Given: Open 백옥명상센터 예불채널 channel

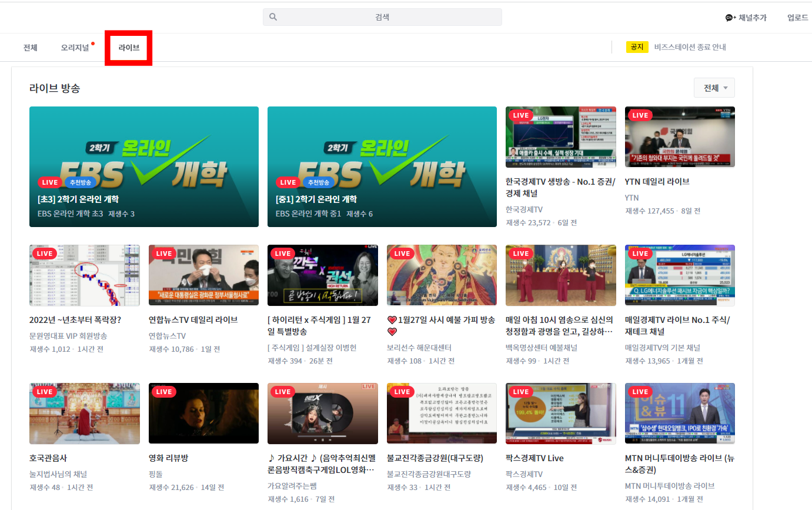Looking at the screenshot, I should click(542, 348).
